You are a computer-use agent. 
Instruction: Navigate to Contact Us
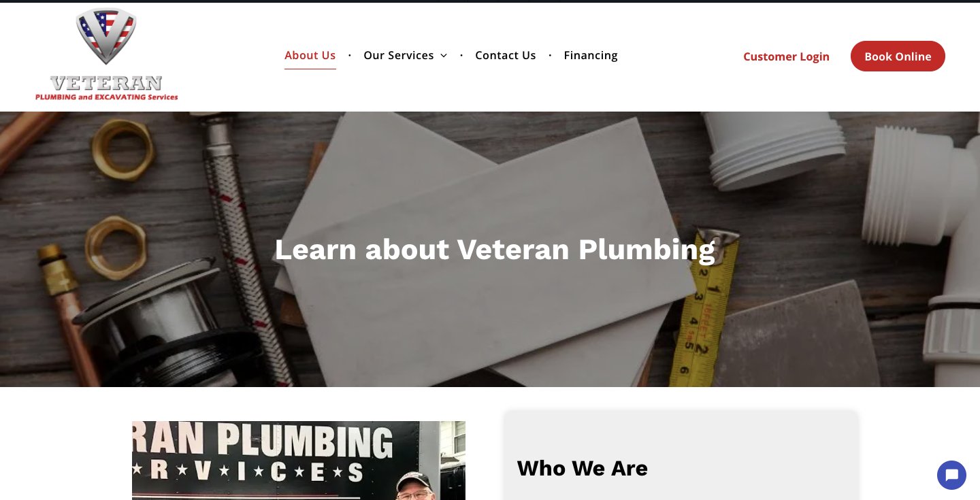[506, 55]
